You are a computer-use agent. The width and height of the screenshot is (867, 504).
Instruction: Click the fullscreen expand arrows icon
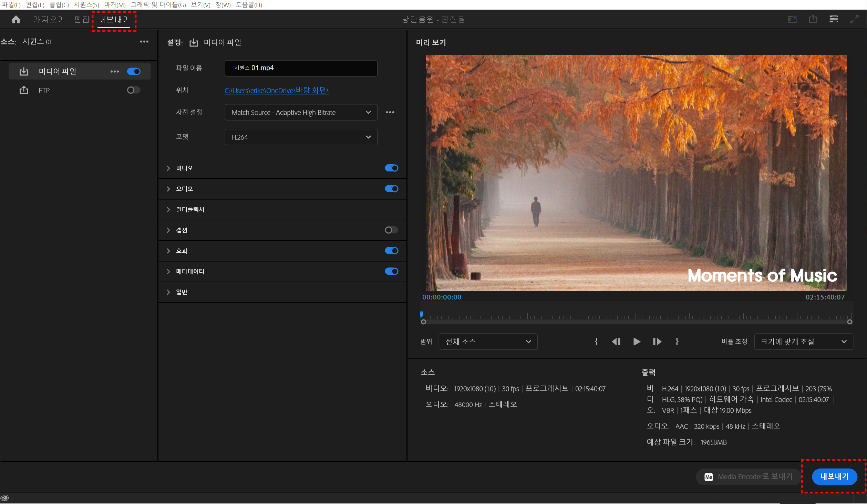(854, 19)
